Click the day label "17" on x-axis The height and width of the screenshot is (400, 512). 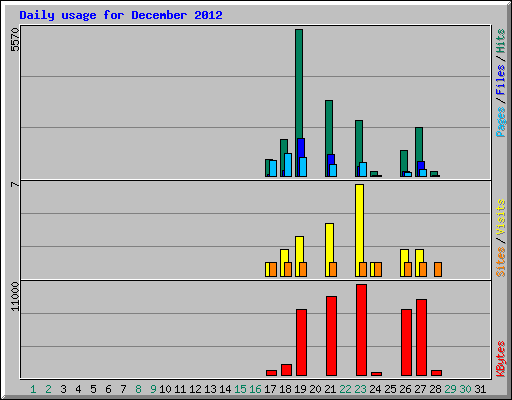[x=270, y=389]
